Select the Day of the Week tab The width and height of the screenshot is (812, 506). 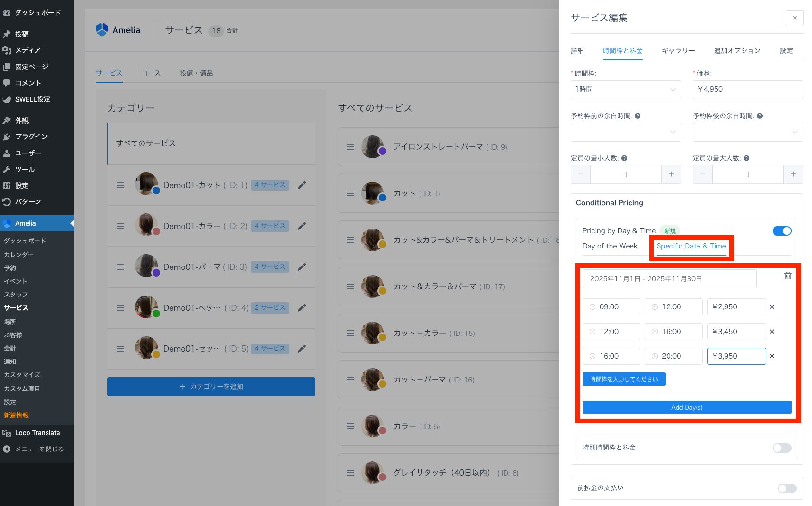610,246
